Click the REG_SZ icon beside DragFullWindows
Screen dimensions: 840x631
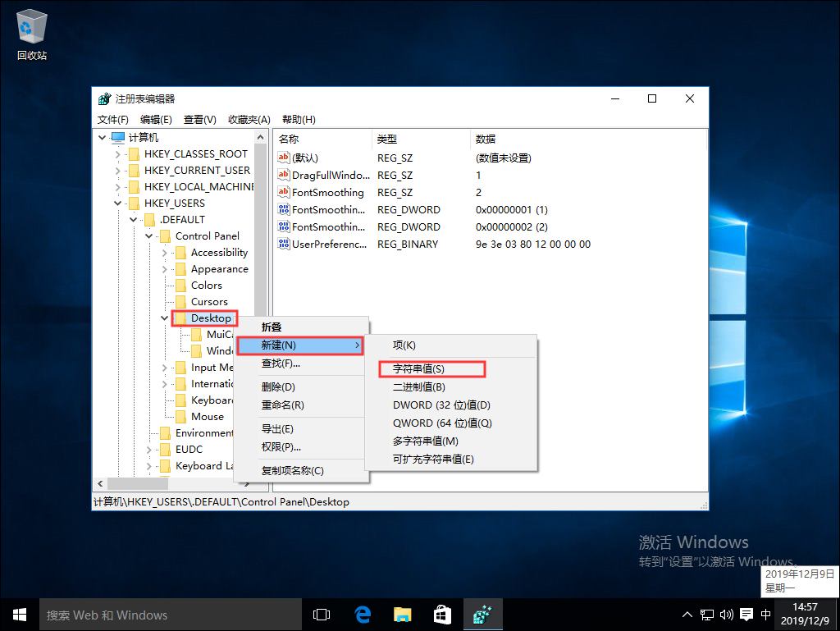pyautogui.click(x=285, y=175)
